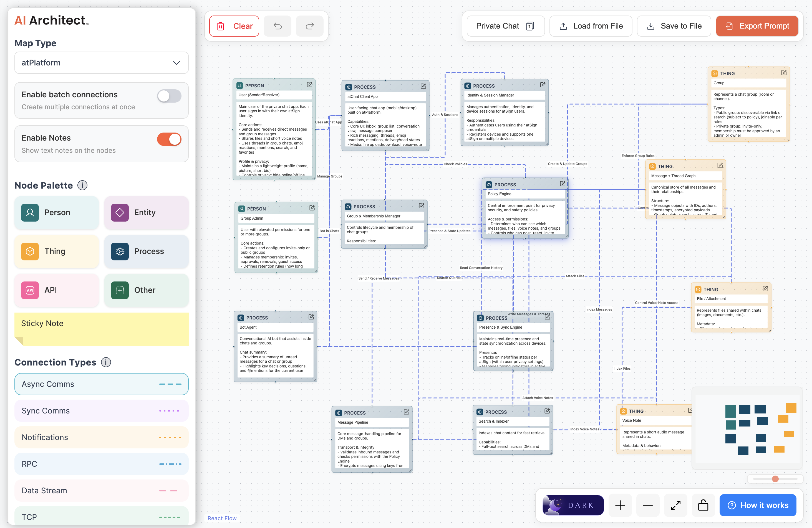Select the API node in the palette
Screen dimensions: 812x528
click(x=56, y=290)
